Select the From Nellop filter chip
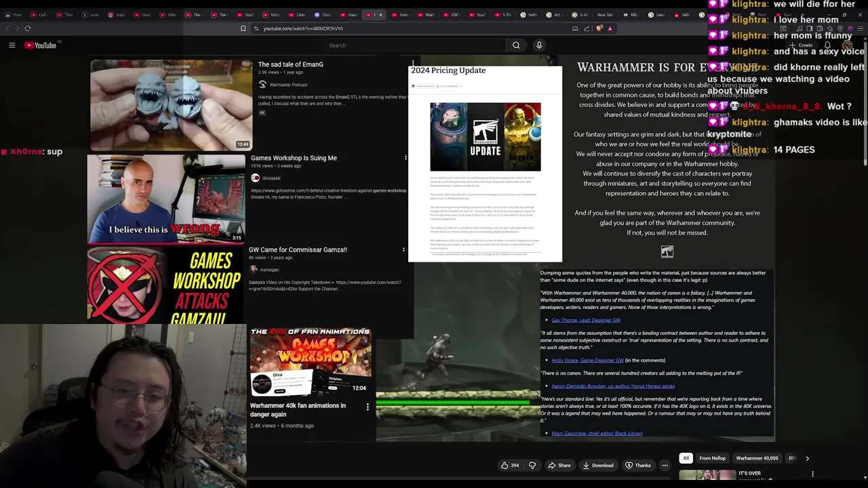This screenshot has height=488, width=868. pyautogui.click(x=712, y=458)
